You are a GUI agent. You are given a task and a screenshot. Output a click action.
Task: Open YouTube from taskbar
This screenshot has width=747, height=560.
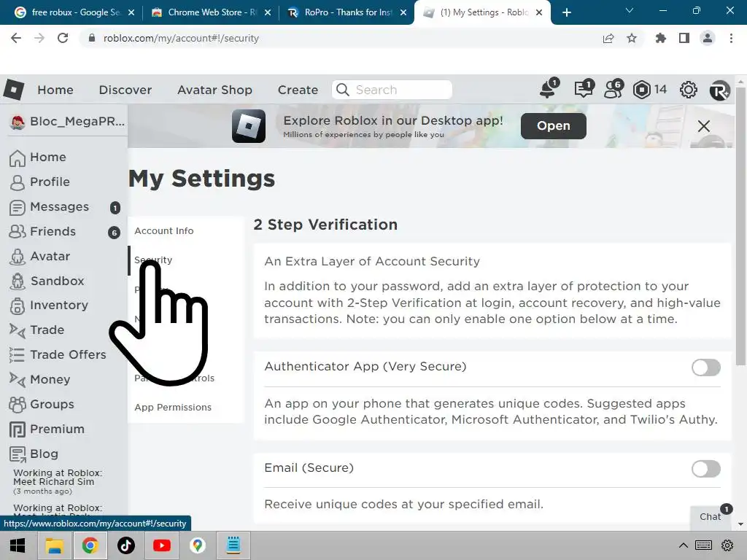[162, 545]
